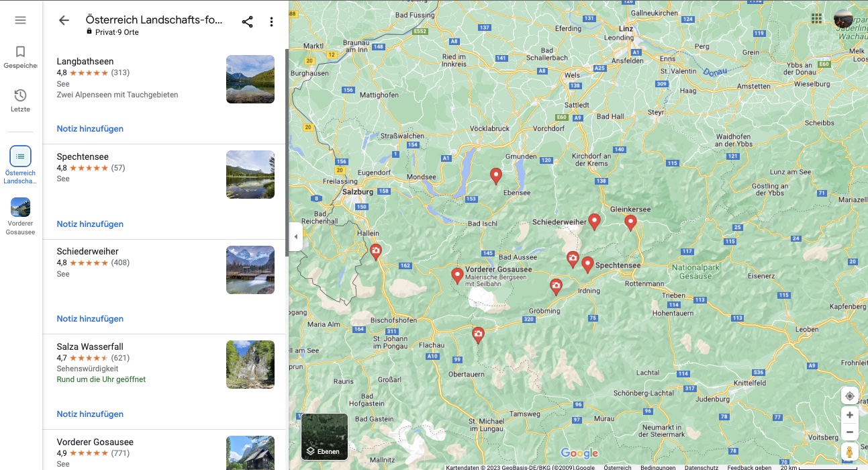Viewport: 868px width, 470px height.
Task: Click the Bad Ischl town label
Action: click(x=482, y=223)
